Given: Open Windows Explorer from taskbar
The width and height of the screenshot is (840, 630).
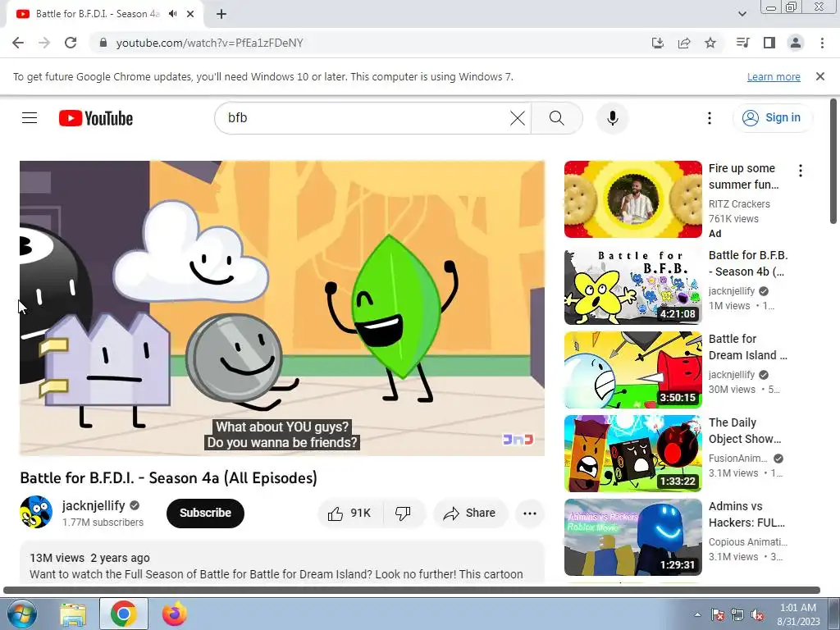Looking at the screenshot, I should [73, 614].
